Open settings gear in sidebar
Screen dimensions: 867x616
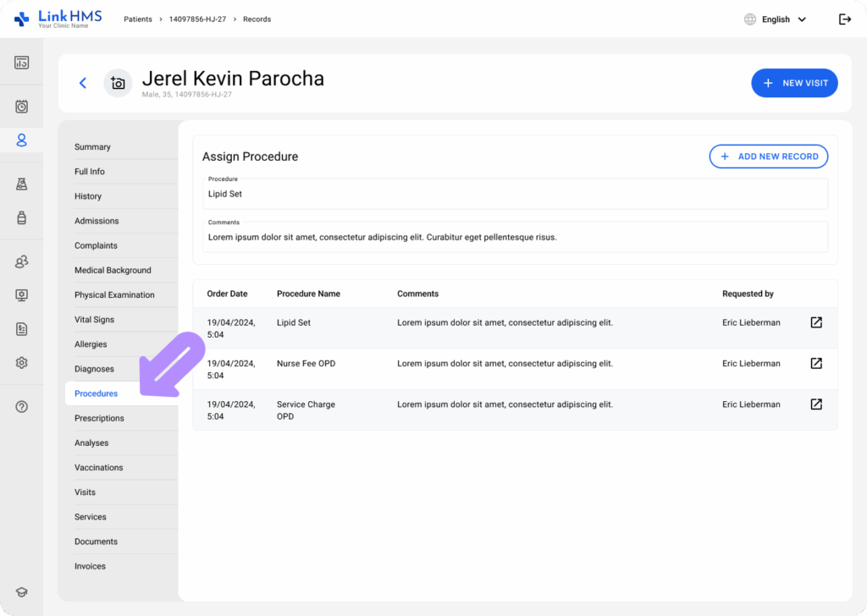[x=21, y=363]
